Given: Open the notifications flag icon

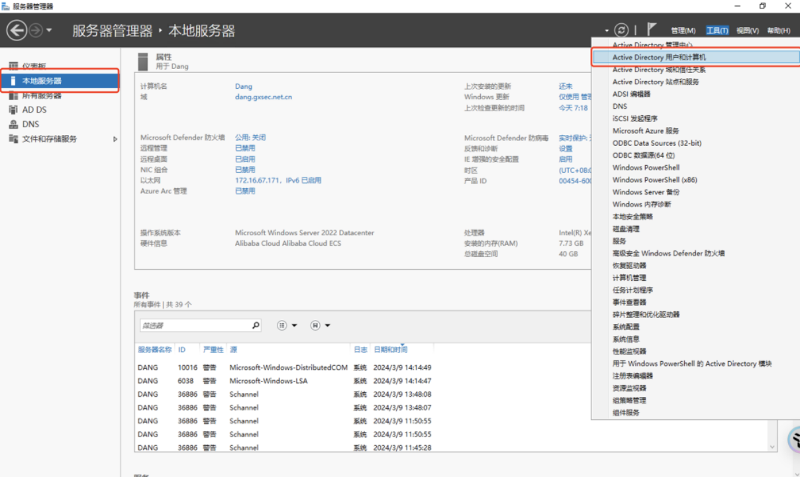Looking at the screenshot, I should point(652,29).
